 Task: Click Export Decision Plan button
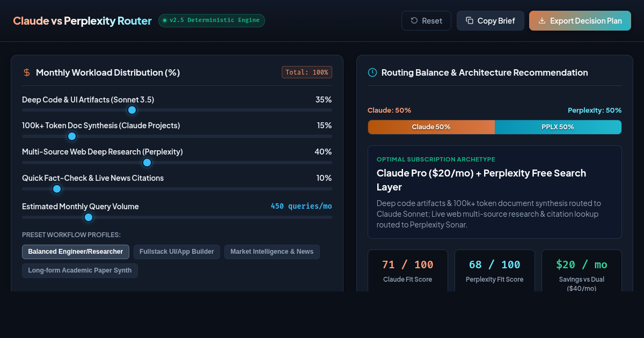click(580, 21)
